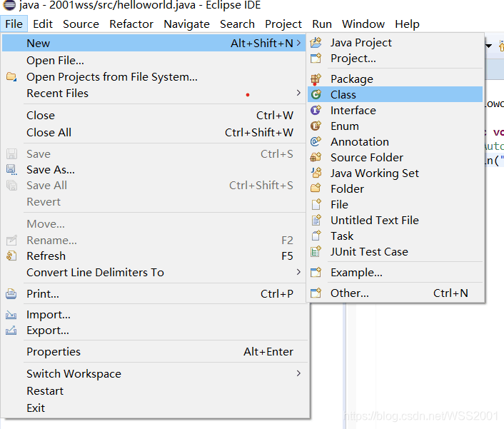Click the Export icon

(11, 330)
